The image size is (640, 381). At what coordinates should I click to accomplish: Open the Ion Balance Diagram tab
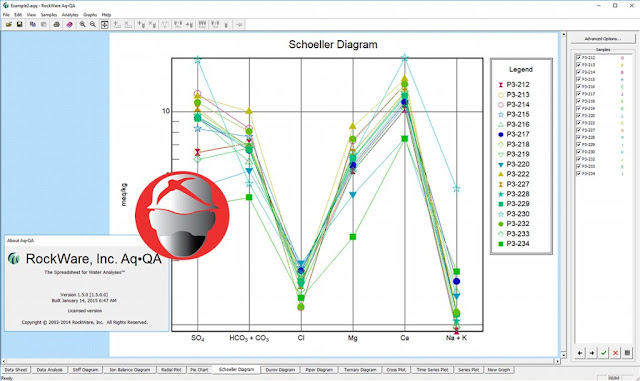[x=130, y=370]
